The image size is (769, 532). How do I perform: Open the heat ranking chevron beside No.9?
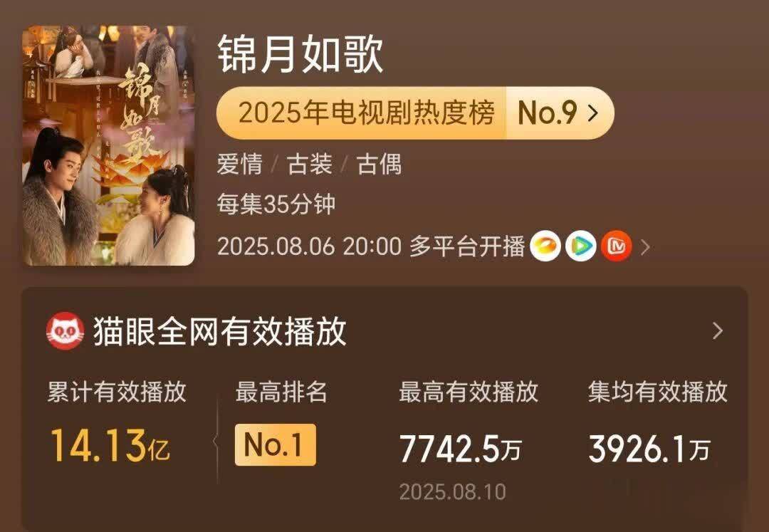593,113
